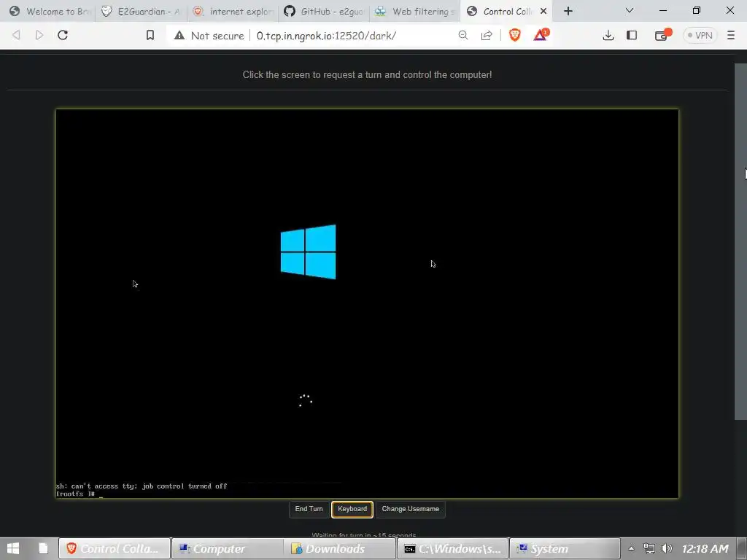The height and width of the screenshot is (560, 747).
Task: Click the 12:18 AM taskbar clock
Action: coord(705,548)
